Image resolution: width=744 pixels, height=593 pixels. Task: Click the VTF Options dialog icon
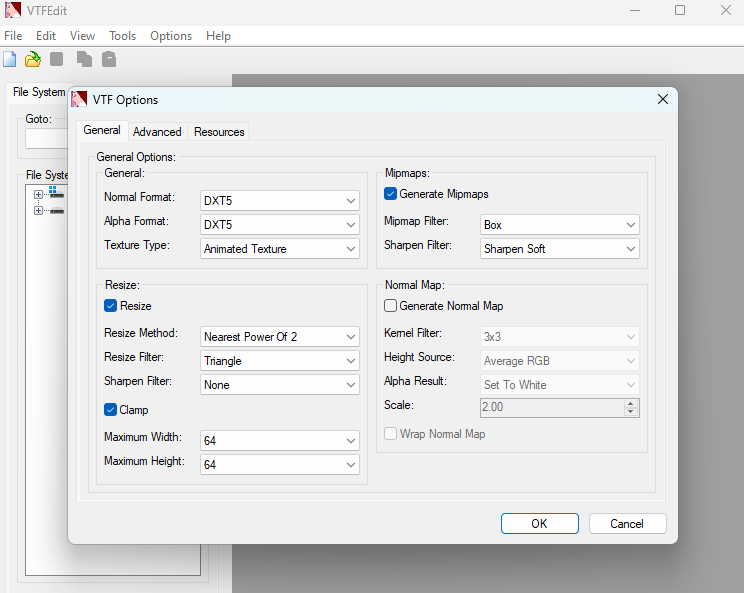point(79,99)
